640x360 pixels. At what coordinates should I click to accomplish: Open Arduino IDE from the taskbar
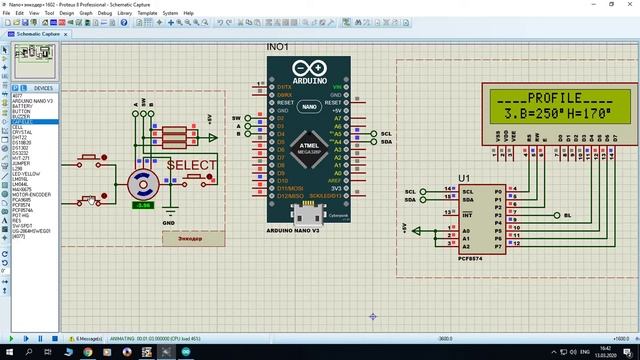coord(186,352)
